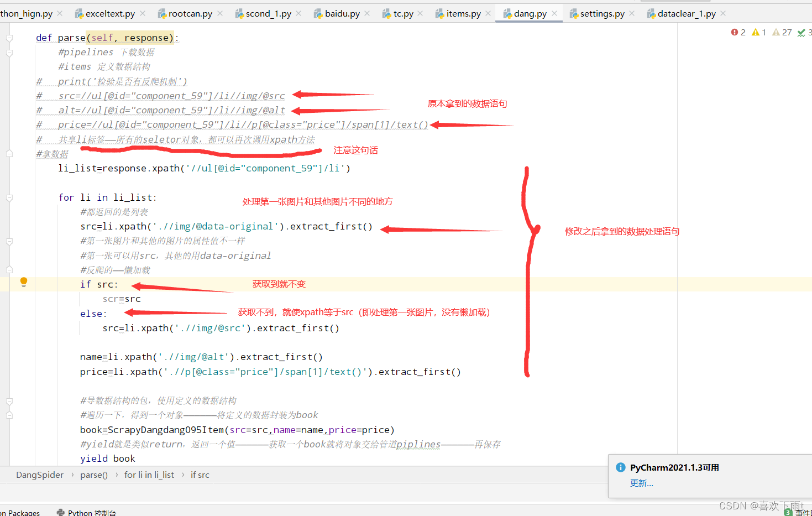Viewport: 812px width, 516px height.
Task: Click the 更新... link in the notification
Action: [642, 483]
